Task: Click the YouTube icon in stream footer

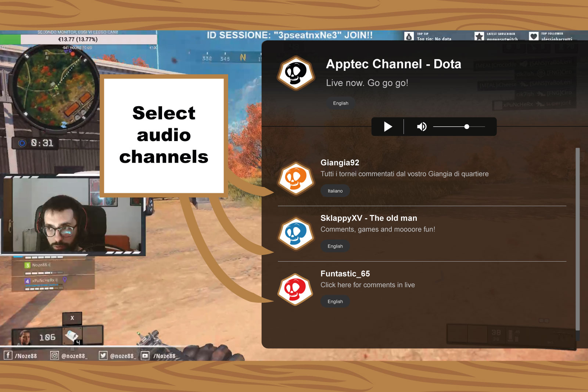Action: coord(145,355)
